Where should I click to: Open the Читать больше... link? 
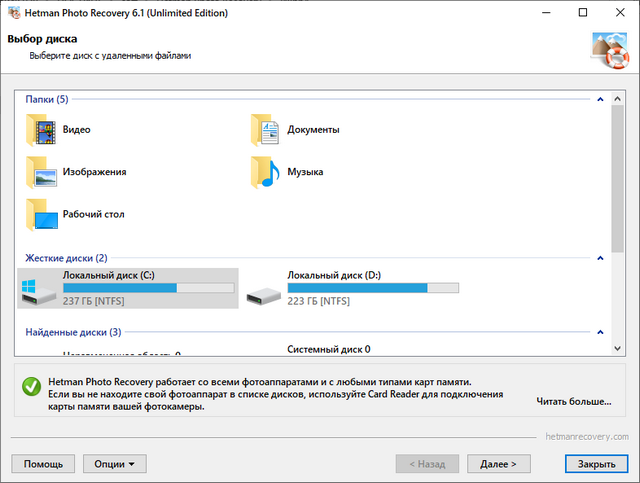573,402
